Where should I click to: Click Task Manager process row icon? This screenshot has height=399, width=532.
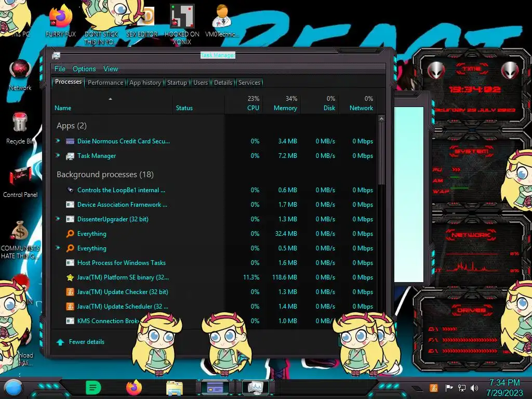click(x=70, y=156)
